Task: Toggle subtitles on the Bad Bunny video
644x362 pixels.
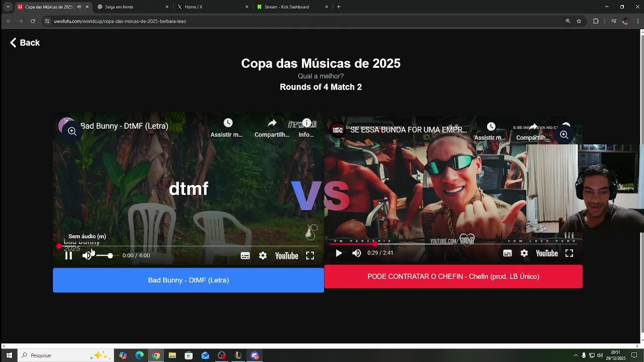Action: point(245,255)
